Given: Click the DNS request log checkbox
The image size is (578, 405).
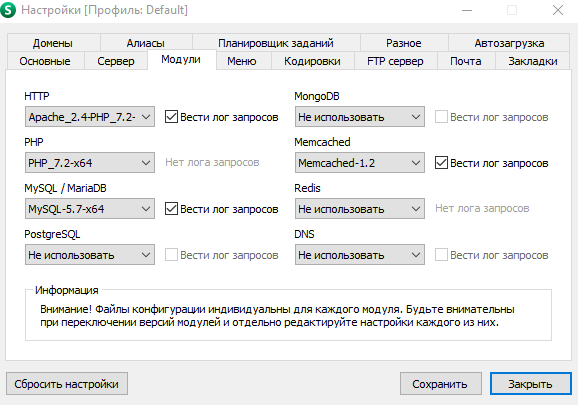Looking at the screenshot, I should click(441, 255).
